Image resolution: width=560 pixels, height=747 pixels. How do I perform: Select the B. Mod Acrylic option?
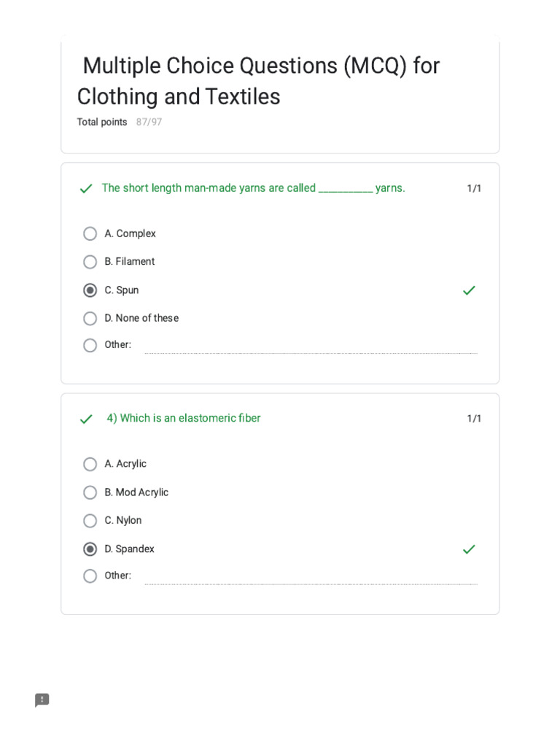(90, 492)
